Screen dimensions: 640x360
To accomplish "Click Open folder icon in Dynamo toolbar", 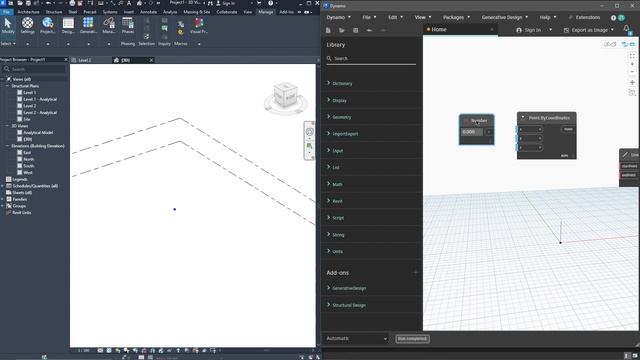I will point(342,30).
